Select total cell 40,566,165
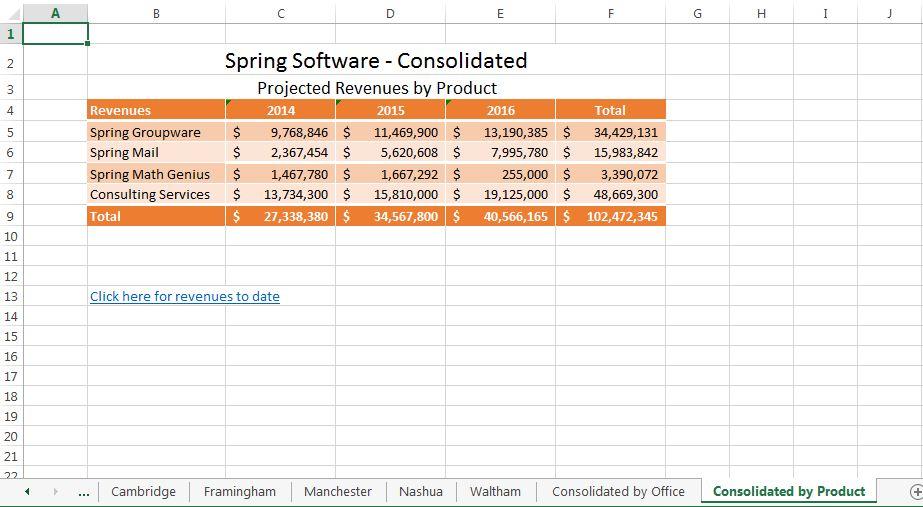This screenshot has width=923, height=507. click(x=500, y=216)
